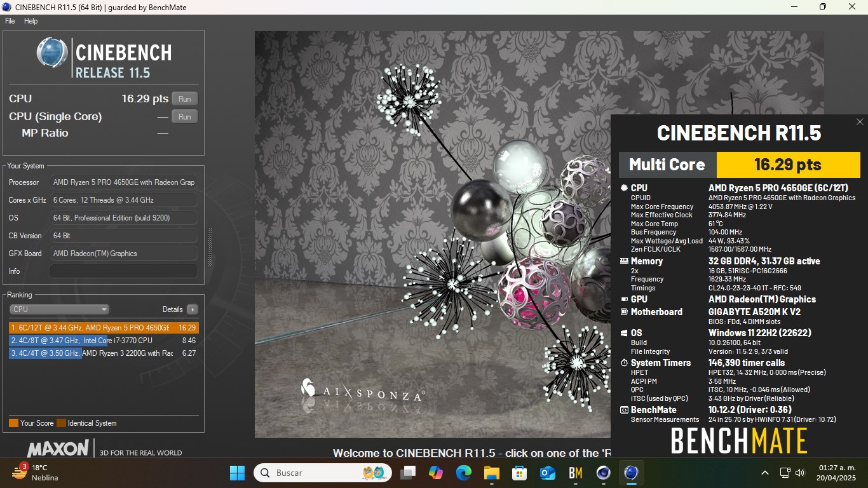868x488 pixels.
Task: Open the ranking CPU dropdown
Action: point(60,309)
